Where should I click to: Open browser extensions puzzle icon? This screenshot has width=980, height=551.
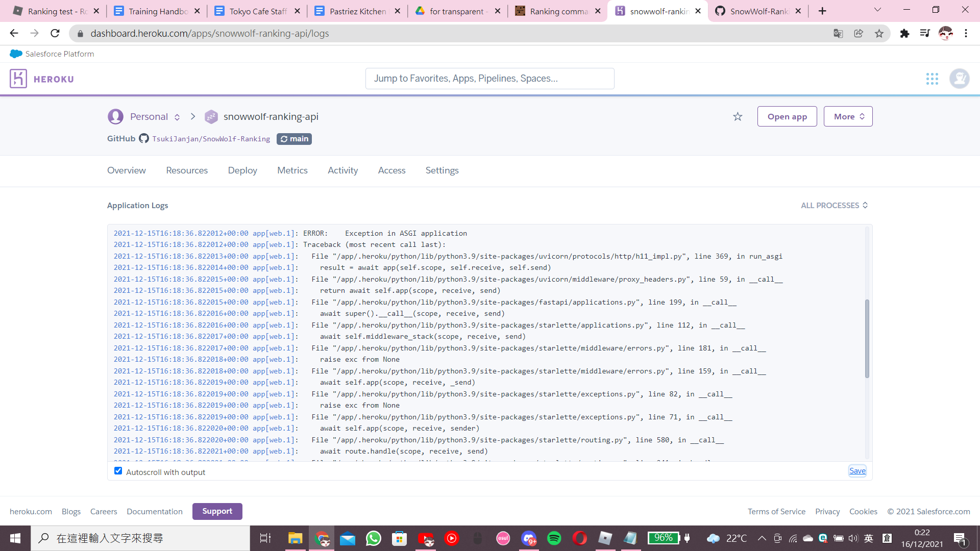904,33
